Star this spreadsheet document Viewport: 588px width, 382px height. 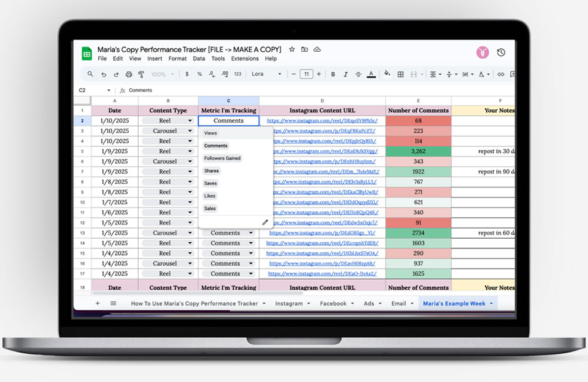[x=292, y=49]
